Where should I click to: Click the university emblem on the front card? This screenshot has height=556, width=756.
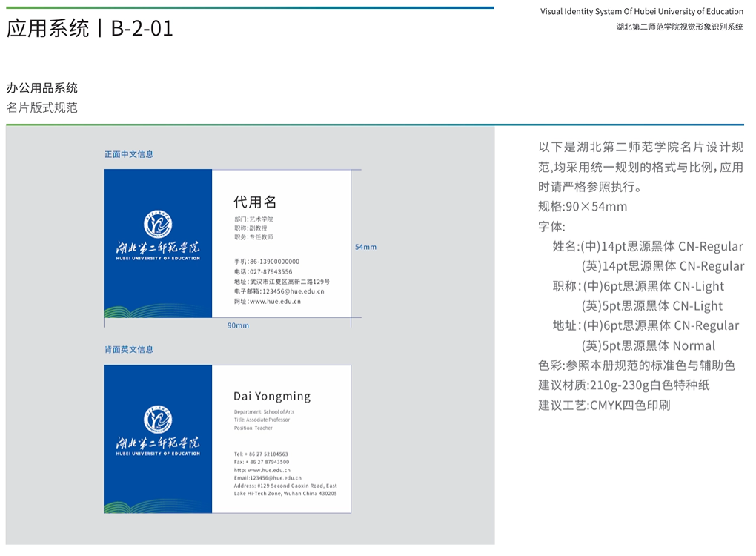pyautogui.click(x=158, y=224)
